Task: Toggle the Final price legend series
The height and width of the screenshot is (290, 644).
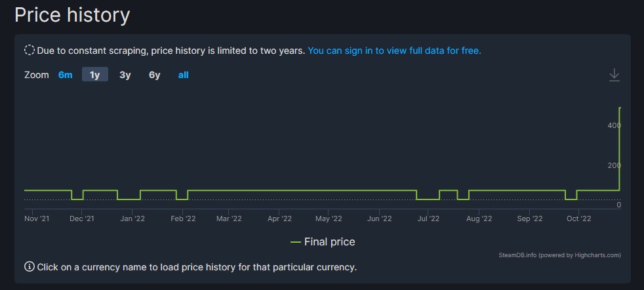Action: 329,242
